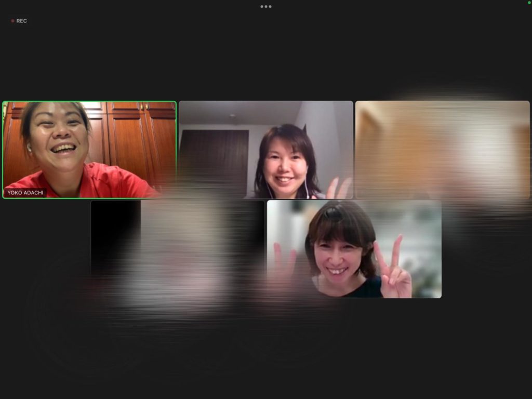Click the YOKO ADACHI name label
The width and height of the screenshot is (532, 399).
(26, 193)
